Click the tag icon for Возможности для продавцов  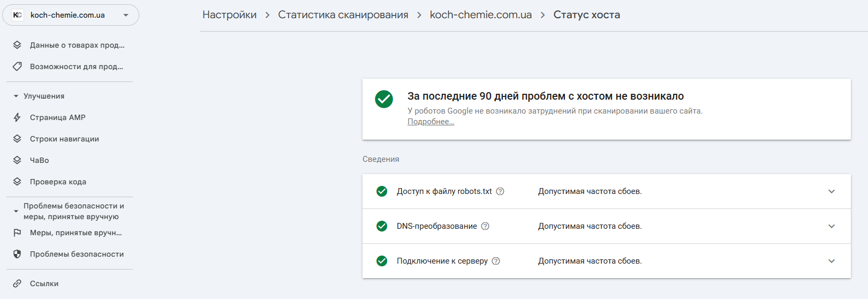click(x=17, y=66)
